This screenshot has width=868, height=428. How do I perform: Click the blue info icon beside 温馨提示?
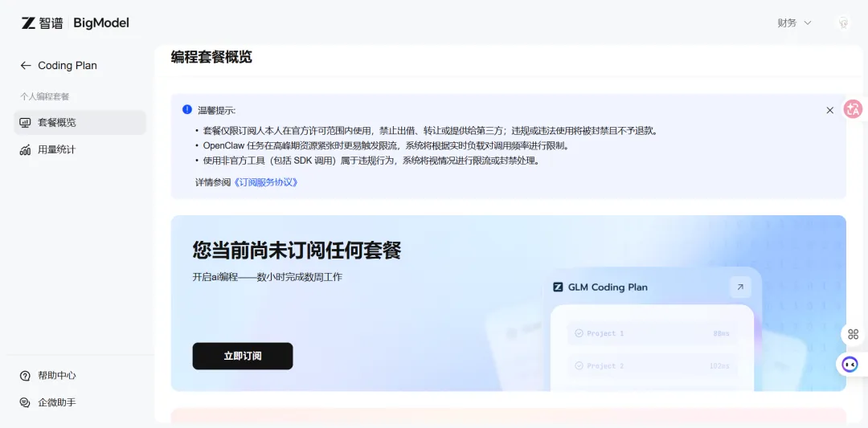[187, 109]
